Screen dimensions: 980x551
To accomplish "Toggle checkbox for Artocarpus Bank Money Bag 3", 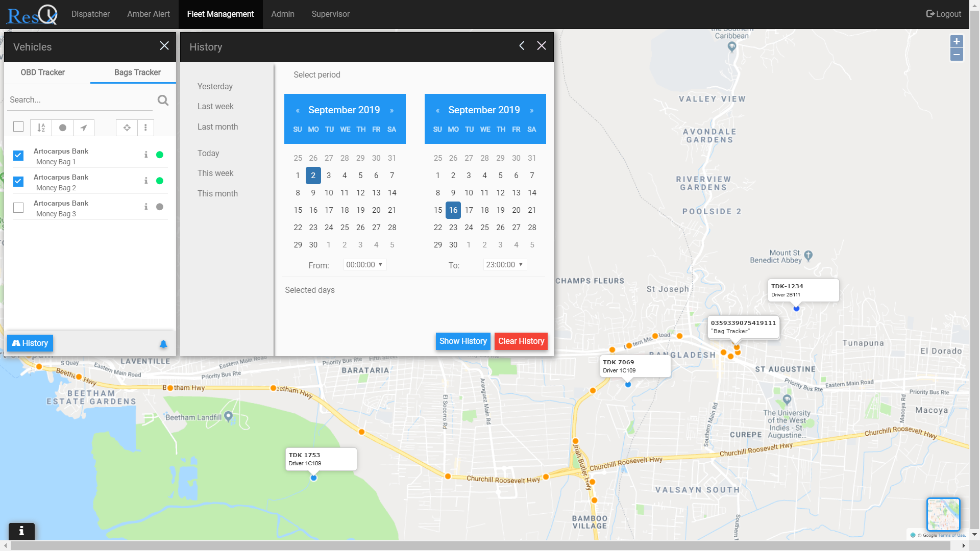I will click(18, 207).
